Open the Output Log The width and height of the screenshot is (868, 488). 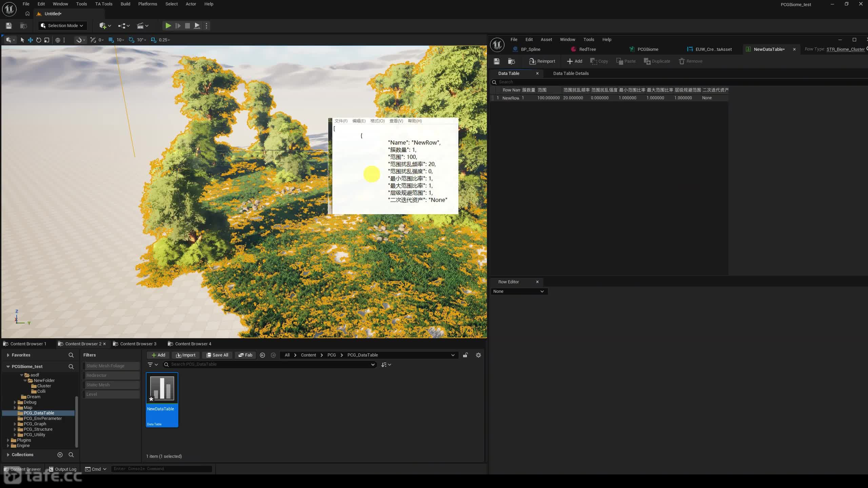pos(63,469)
